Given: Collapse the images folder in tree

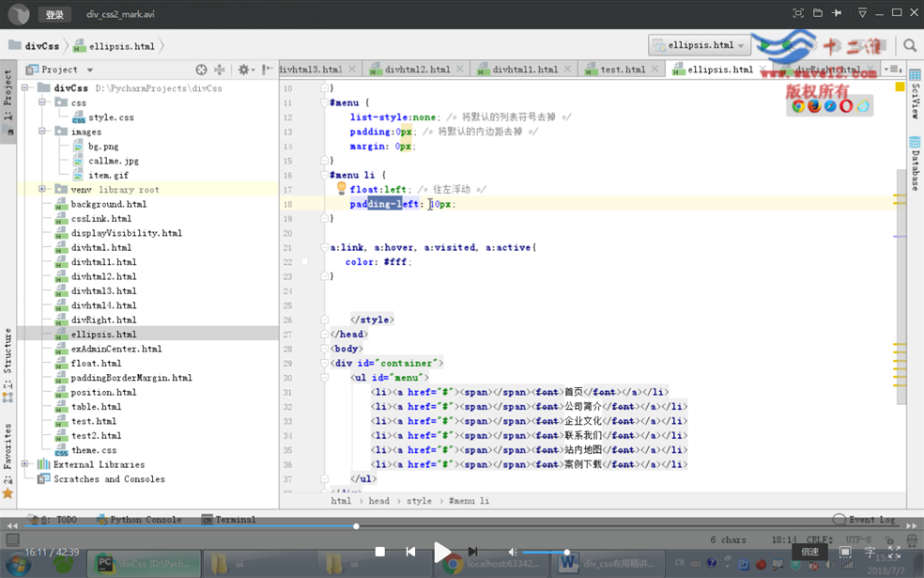Looking at the screenshot, I should 43,132.
